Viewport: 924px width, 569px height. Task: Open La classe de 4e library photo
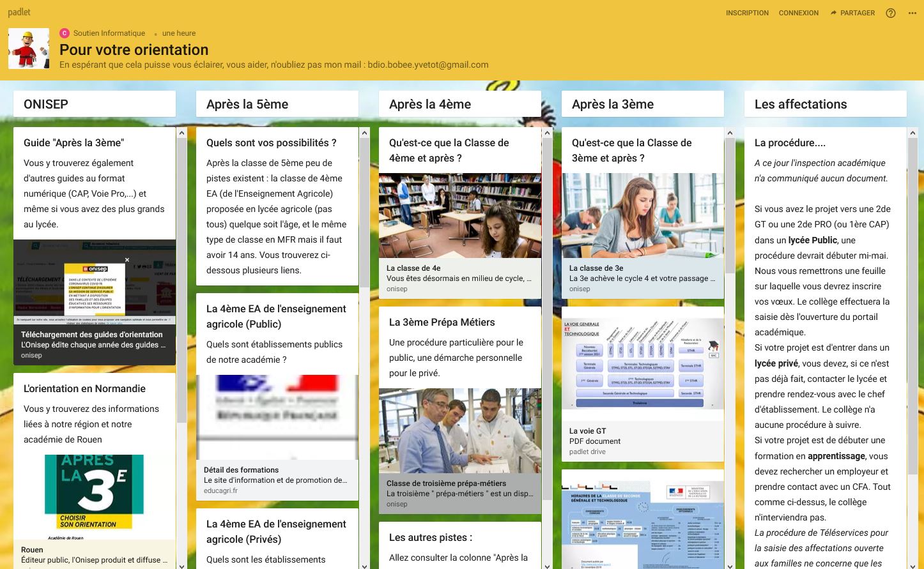[x=459, y=215]
